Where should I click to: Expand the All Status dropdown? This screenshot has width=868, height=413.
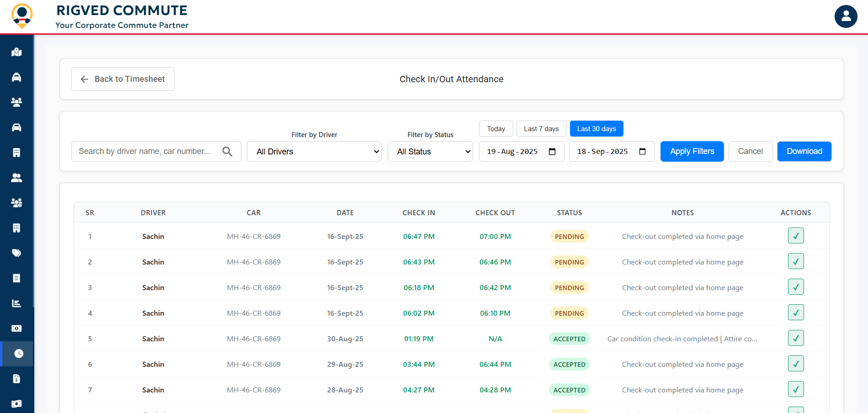point(430,151)
